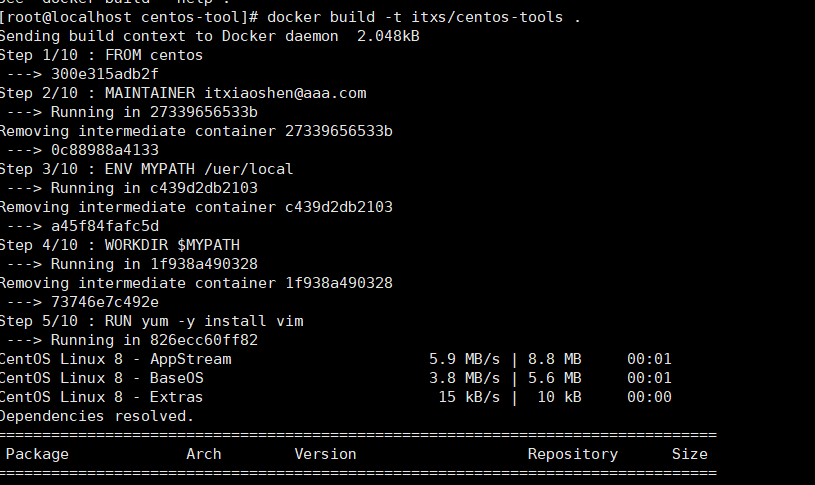
Task: Click the '10 kB' size value
Action: (x=559, y=397)
